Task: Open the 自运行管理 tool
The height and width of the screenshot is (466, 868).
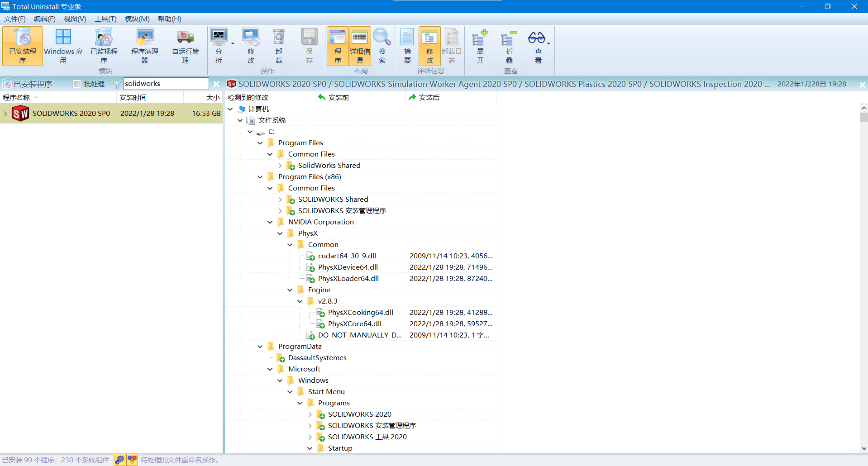Action: point(186,46)
